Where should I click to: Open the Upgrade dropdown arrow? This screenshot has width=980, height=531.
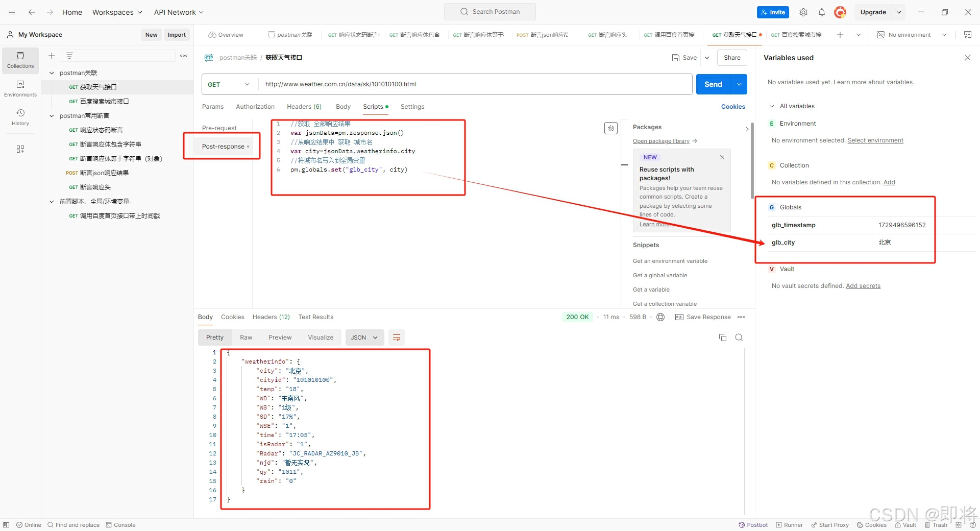point(899,12)
